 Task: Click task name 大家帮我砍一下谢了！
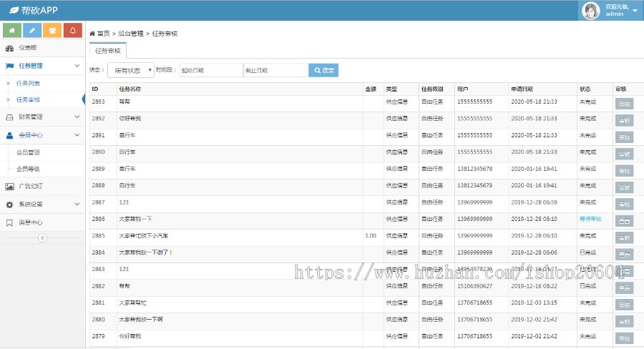click(x=146, y=252)
